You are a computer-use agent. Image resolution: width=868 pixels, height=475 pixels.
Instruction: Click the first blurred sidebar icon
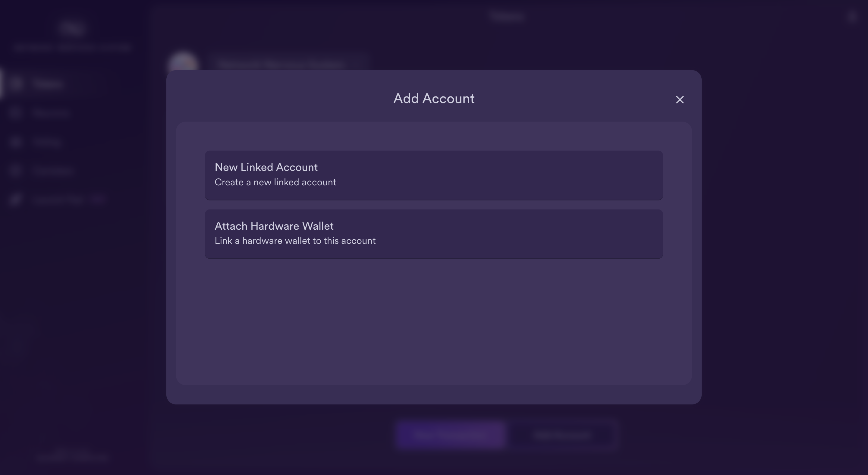pyautogui.click(x=15, y=84)
